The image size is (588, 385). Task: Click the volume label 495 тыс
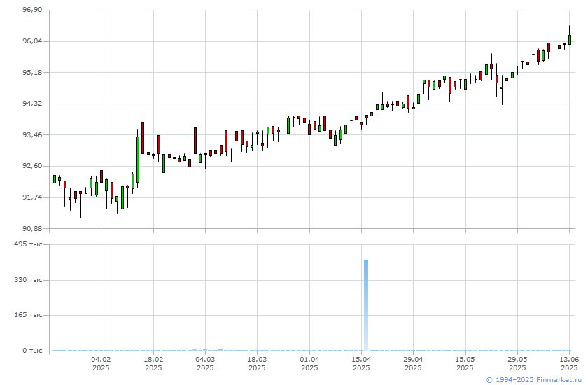point(28,244)
